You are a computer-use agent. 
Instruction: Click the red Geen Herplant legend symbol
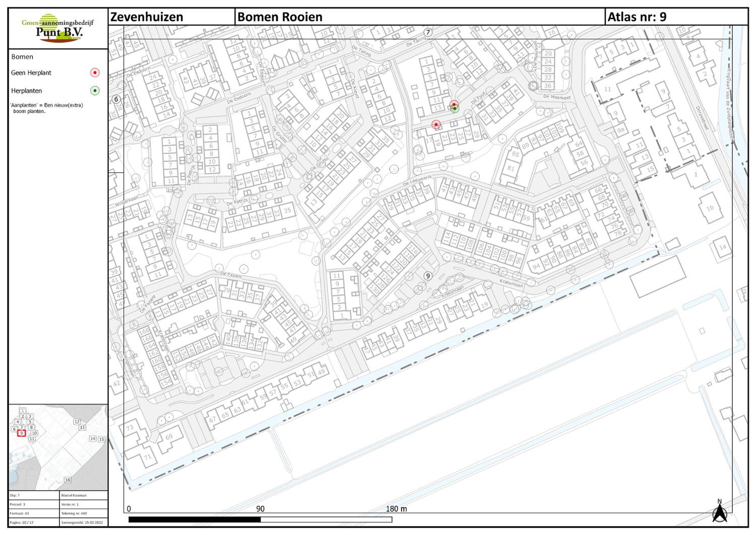[95, 73]
